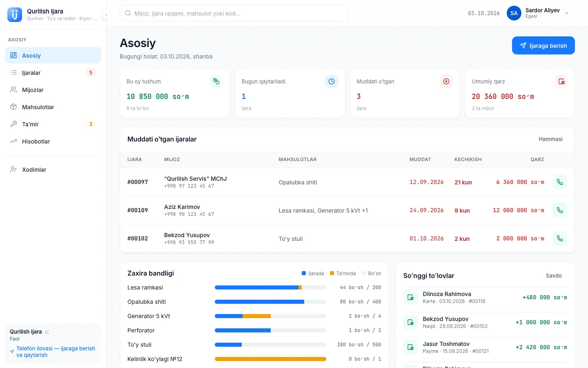Screen dimensions: 588x368
Task: Click the Ta'mir badge showing 3
Action: pyautogui.click(x=91, y=124)
